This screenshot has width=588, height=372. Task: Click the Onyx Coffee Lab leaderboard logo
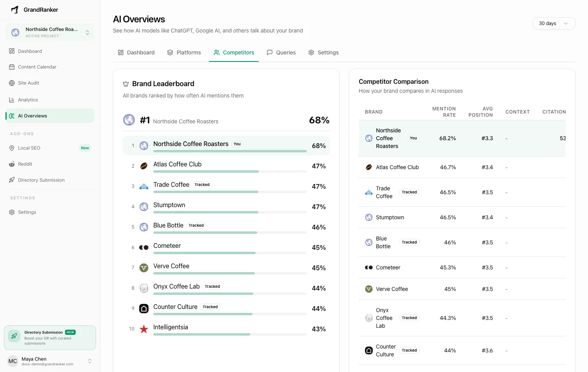tap(144, 288)
